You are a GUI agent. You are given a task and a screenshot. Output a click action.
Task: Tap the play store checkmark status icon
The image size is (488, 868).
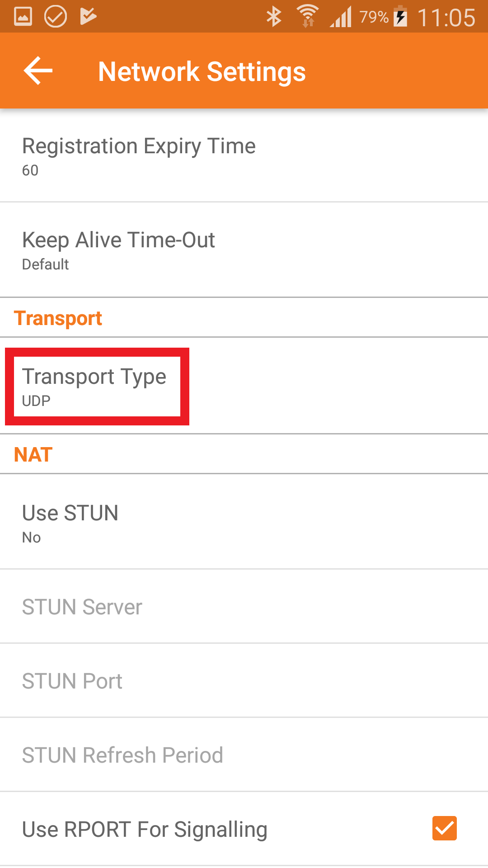coord(88,17)
